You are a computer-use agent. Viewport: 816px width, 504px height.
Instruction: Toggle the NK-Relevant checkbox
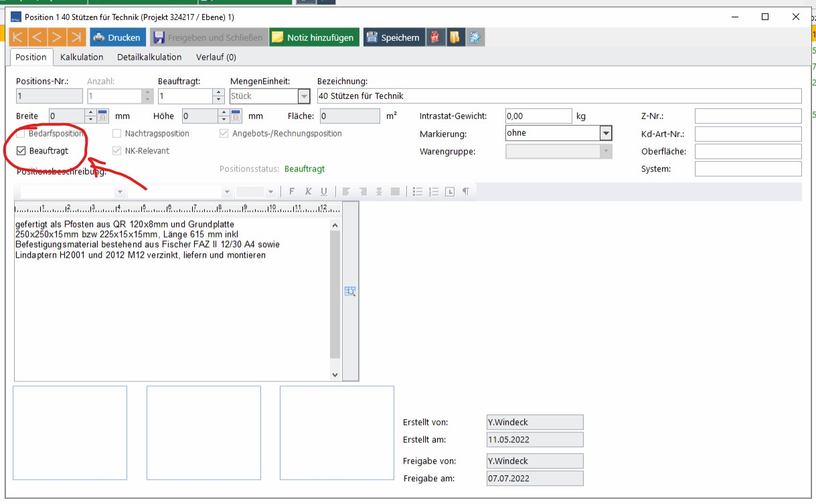click(x=117, y=151)
